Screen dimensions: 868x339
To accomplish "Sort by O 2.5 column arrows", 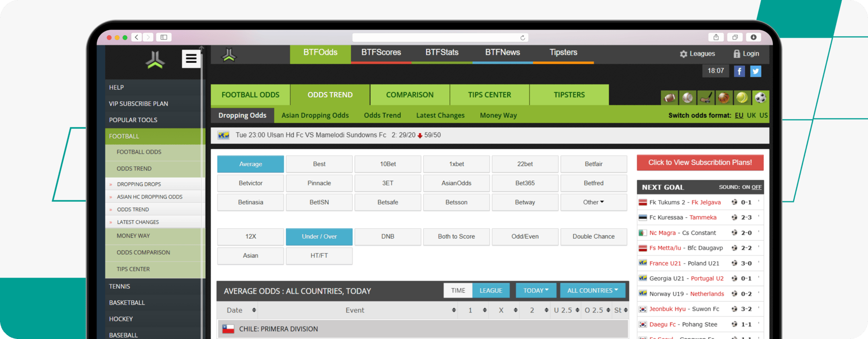I will pos(608,310).
